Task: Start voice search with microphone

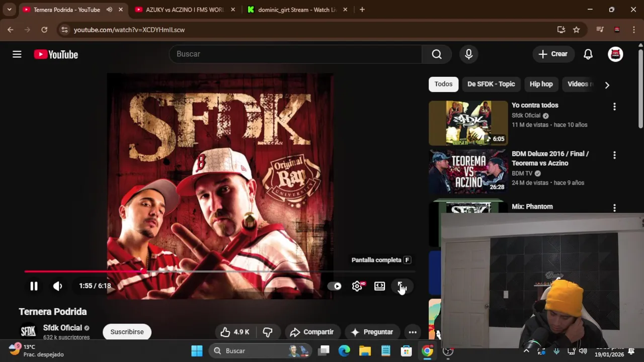Action: (469, 54)
